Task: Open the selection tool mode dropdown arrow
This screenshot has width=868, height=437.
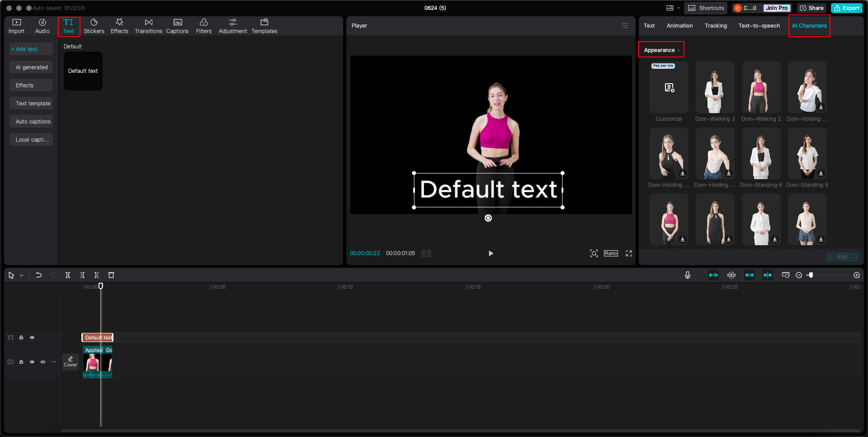Action: [21, 275]
